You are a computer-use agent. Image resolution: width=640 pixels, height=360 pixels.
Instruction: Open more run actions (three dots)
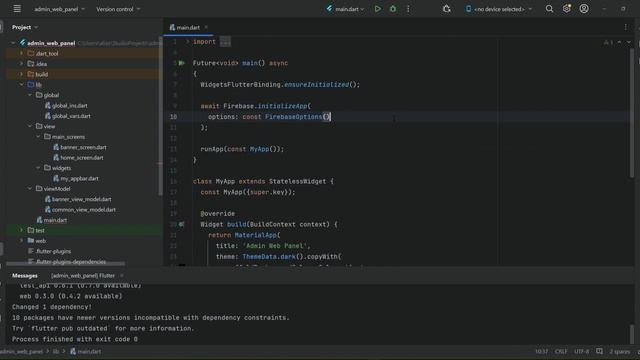[x=408, y=9]
